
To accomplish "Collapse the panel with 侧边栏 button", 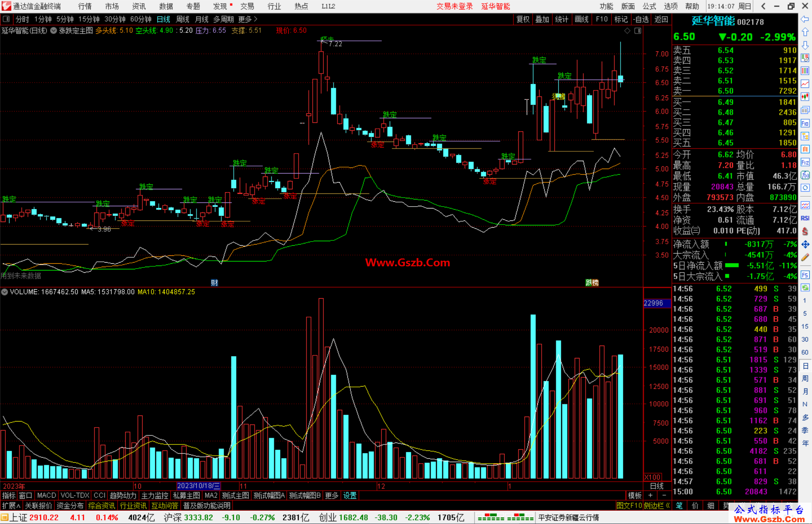I will click(656, 506).
